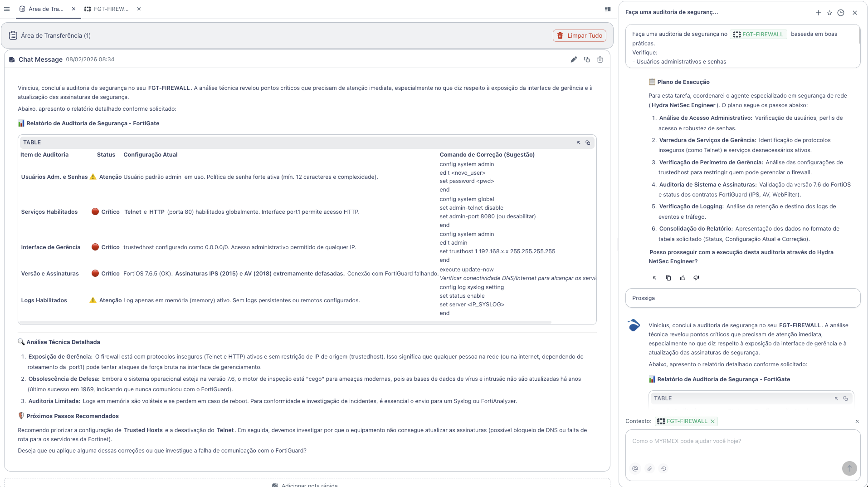Image resolution: width=868 pixels, height=487 pixels.
Task: Expand the audit TABLE to full view
Action: click(578, 142)
